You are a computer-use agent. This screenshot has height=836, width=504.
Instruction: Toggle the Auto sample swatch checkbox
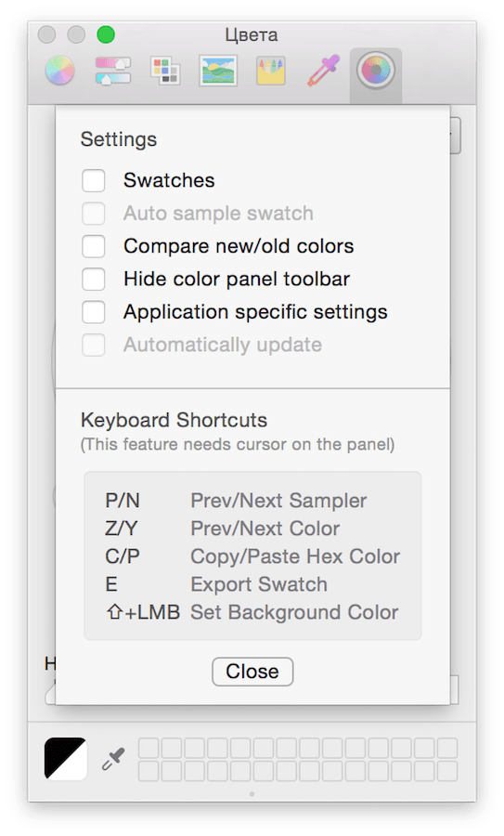[93, 214]
